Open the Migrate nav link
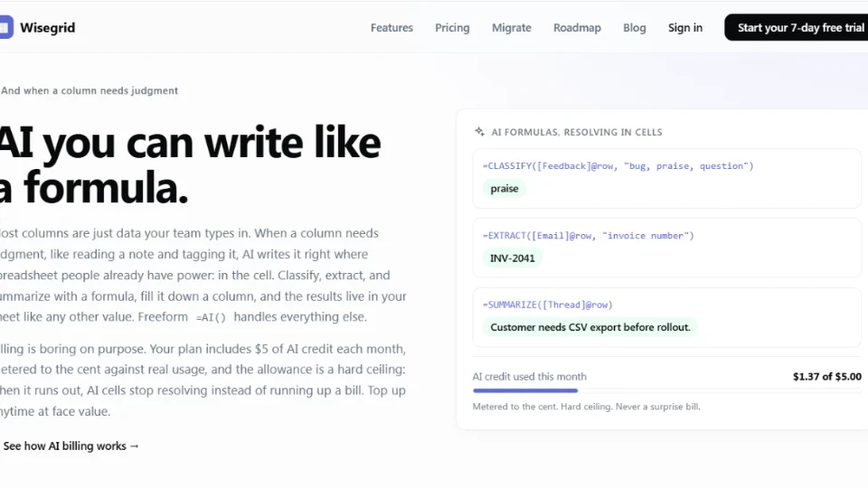This screenshot has width=868, height=488. 511,28
